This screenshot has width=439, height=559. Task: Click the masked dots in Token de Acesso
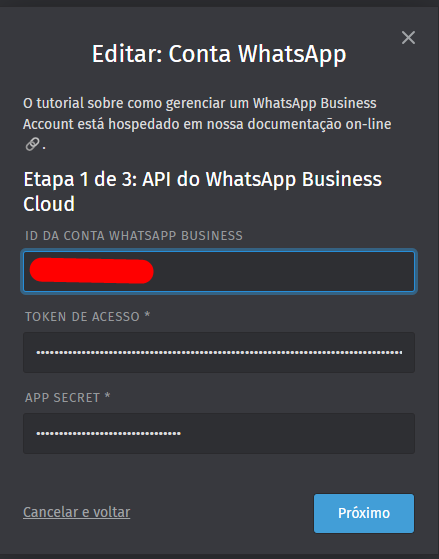tap(219, 353)
